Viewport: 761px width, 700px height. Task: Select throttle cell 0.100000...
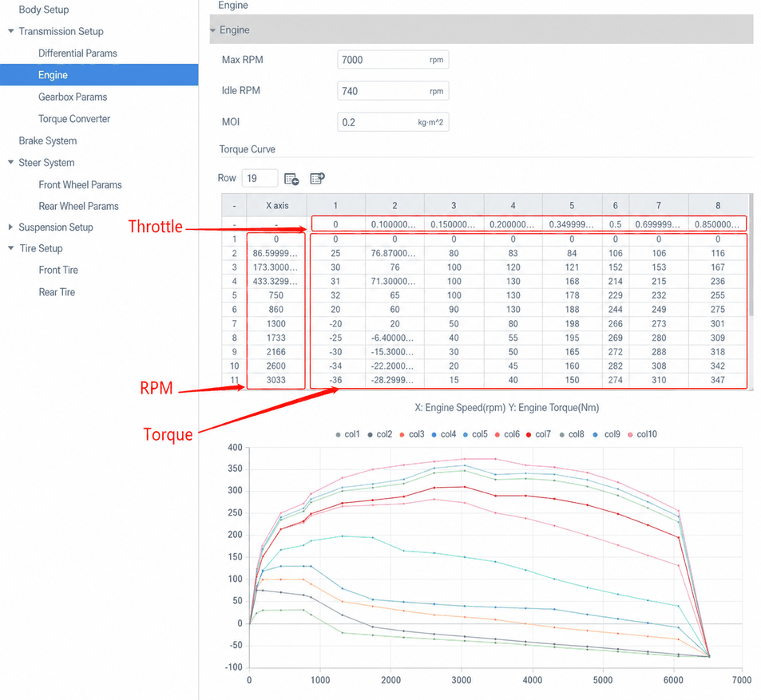pyautogui.click(x=394, y=224)
